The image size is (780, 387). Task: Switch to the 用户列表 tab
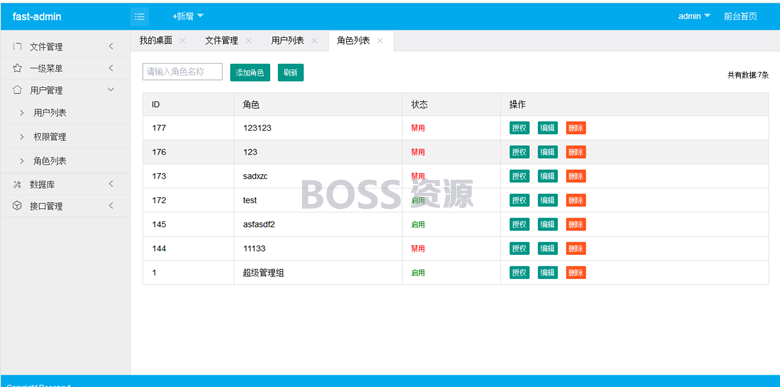(x=288, y=41)
